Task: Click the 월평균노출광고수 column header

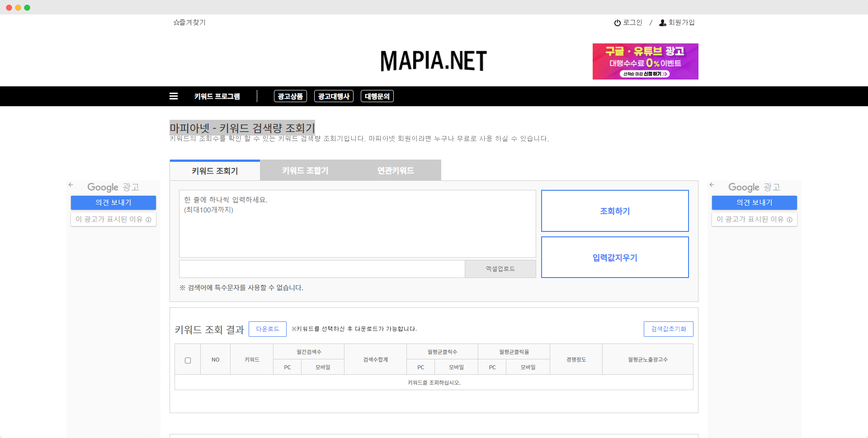Action: [x=648, y=360]
